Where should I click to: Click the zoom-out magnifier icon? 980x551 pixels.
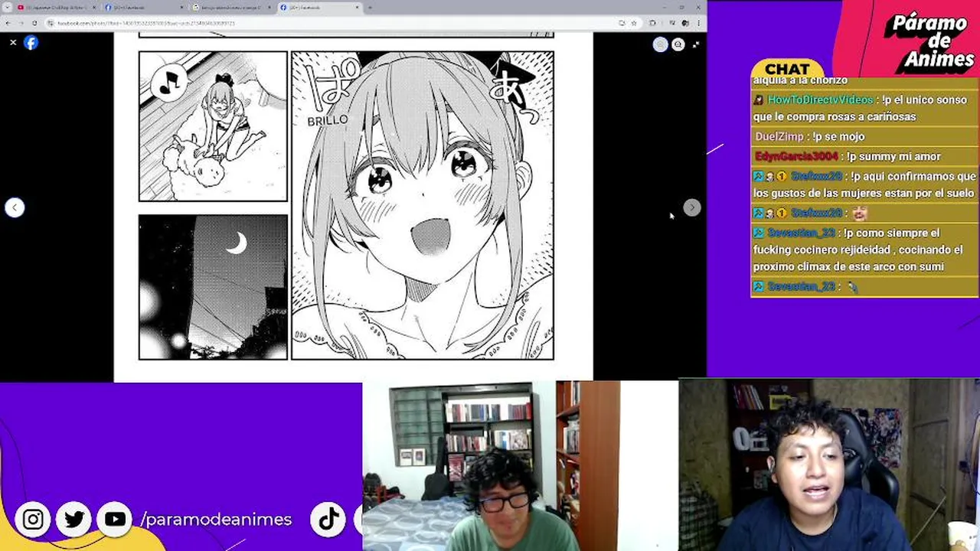(678, 44)
